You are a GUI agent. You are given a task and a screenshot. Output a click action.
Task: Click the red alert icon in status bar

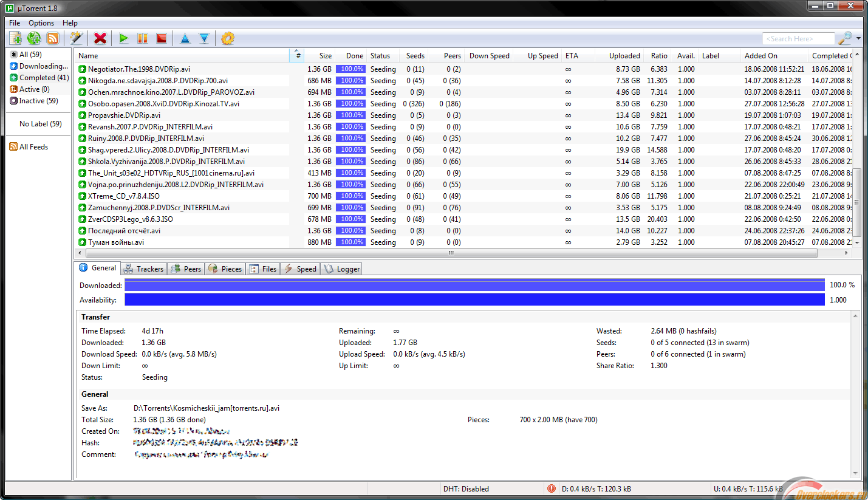(x=552, y=488)
